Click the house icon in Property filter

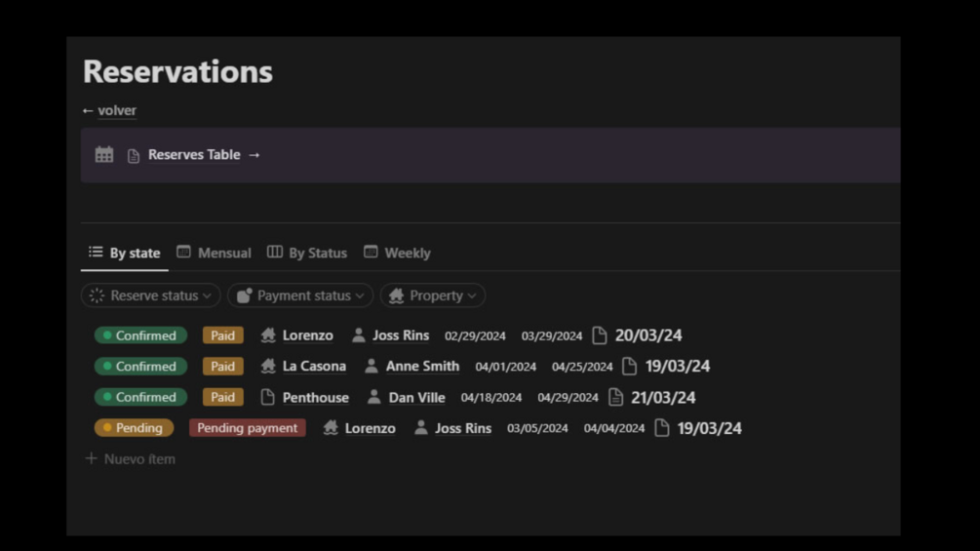click(396, 295)
